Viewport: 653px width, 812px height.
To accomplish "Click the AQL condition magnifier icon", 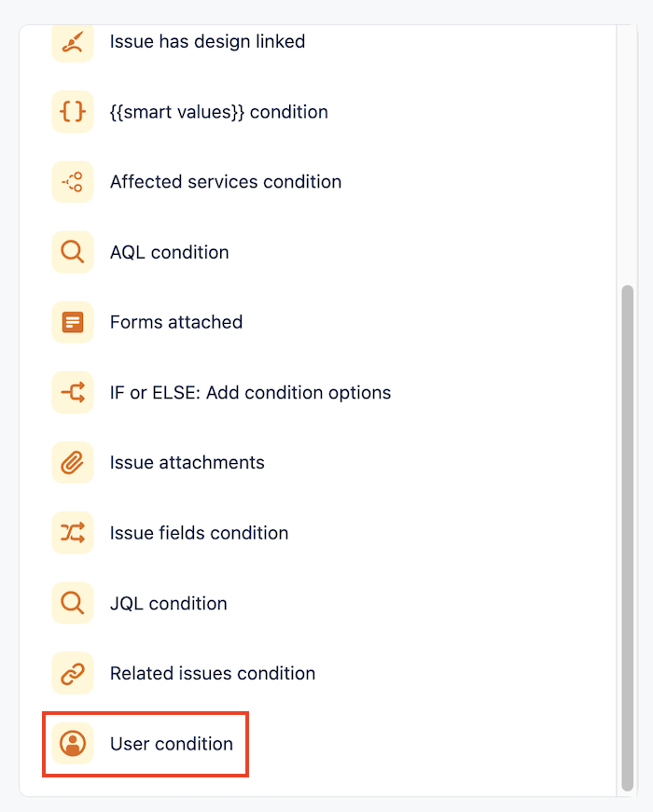I will tap(73, 252).
